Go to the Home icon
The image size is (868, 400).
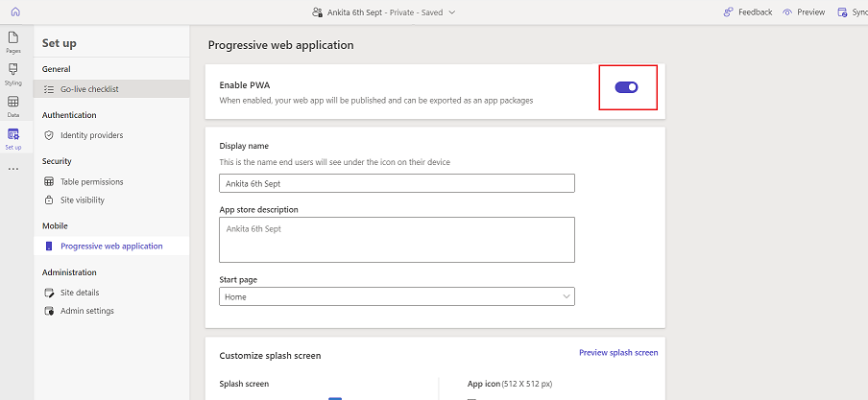point(14,12)
